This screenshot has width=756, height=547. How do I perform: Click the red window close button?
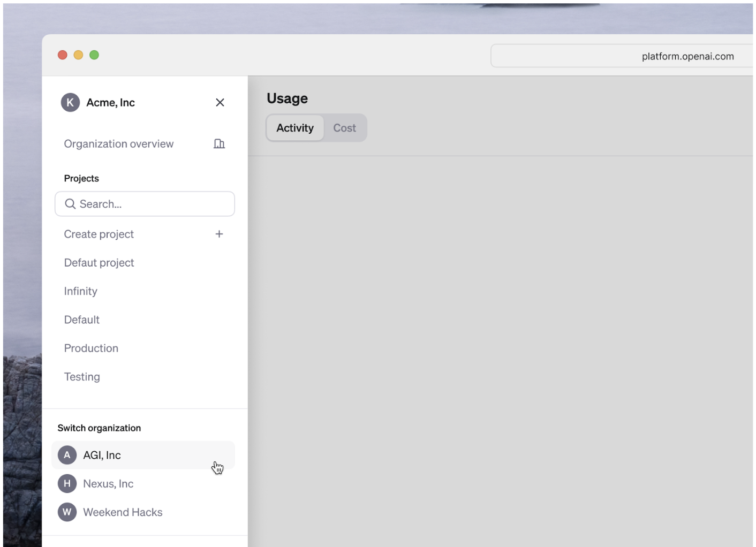click(x=63, y=55)
